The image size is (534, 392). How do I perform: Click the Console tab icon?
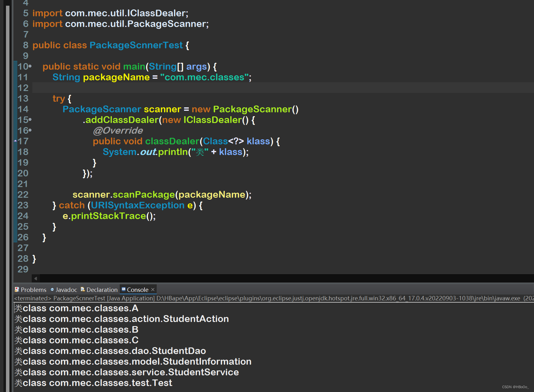click(x=124, y=289)
